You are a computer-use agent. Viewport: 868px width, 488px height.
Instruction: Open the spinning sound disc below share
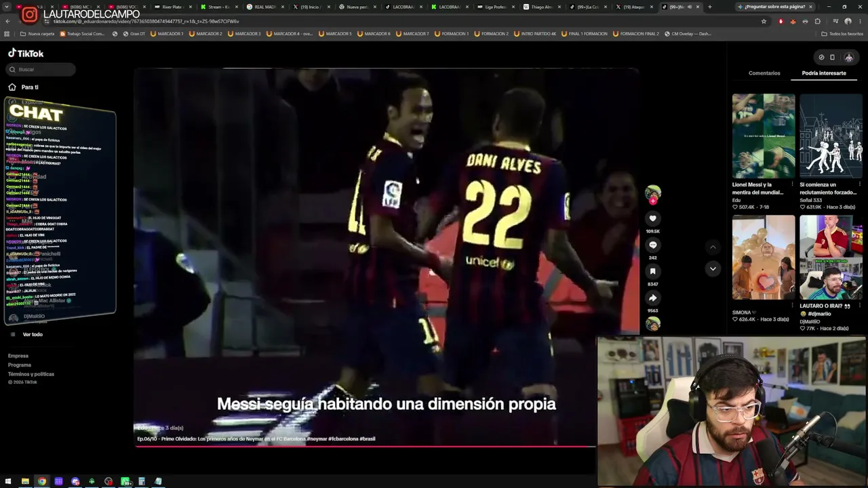click(x=653, y=323)
